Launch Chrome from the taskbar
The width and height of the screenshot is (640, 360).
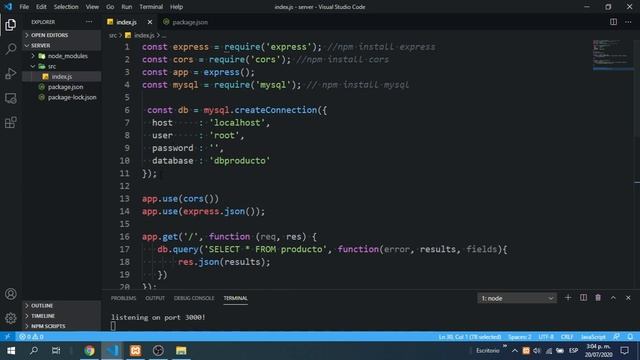89,351
